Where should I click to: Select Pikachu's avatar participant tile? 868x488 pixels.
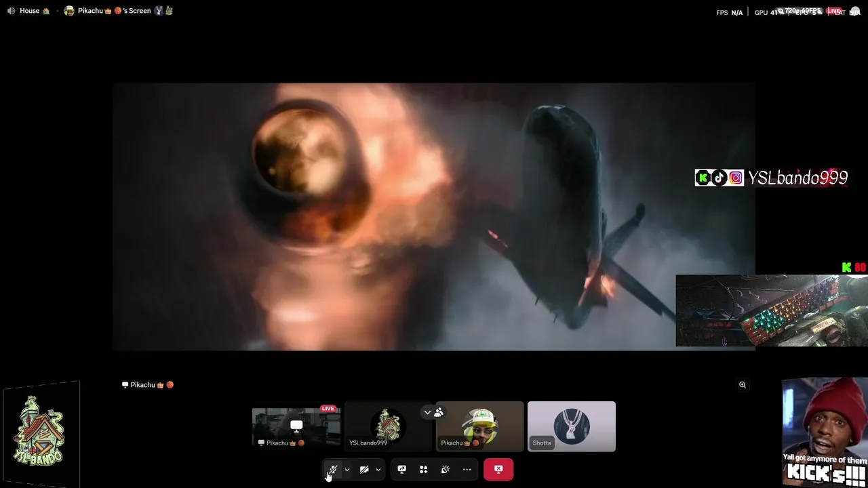click(x=480, y=426)
